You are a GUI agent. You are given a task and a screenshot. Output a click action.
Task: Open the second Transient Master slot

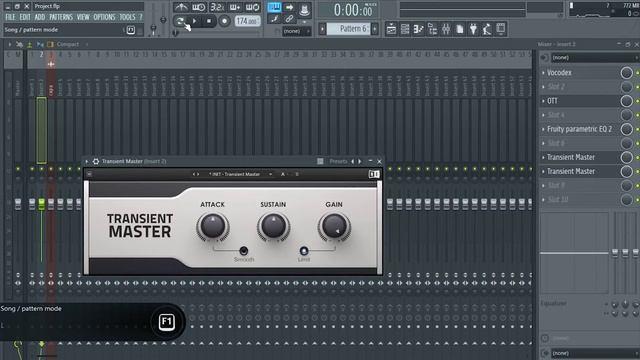pos(580,171)
